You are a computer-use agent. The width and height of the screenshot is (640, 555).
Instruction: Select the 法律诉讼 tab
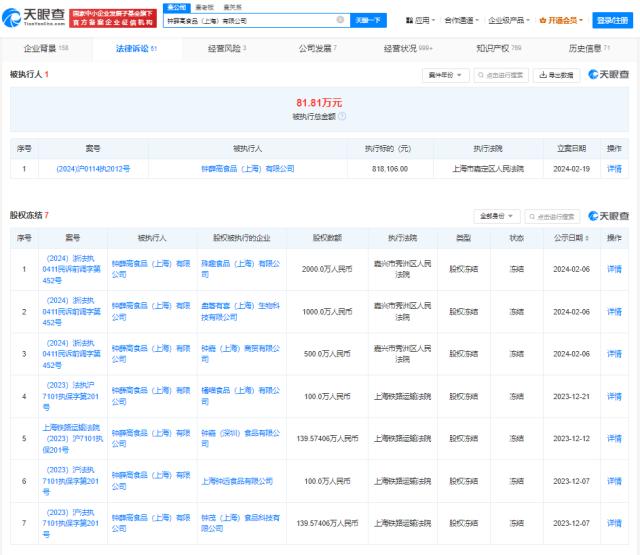136,49
